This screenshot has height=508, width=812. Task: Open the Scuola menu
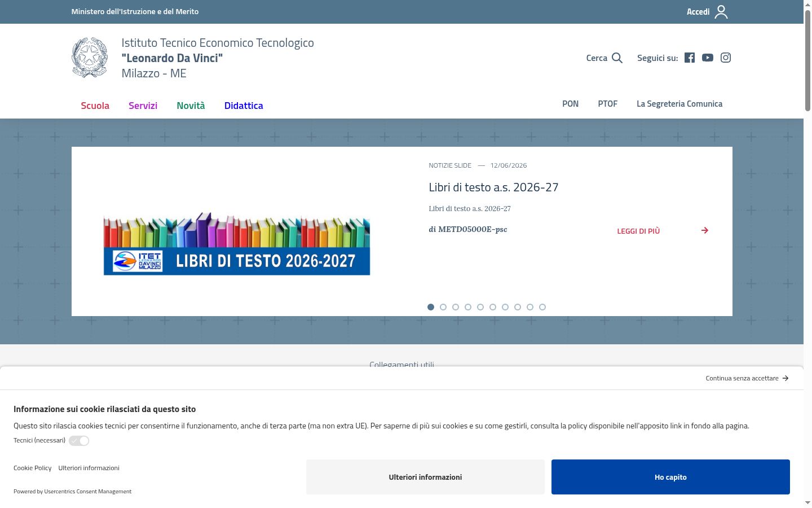pos(95,106)
